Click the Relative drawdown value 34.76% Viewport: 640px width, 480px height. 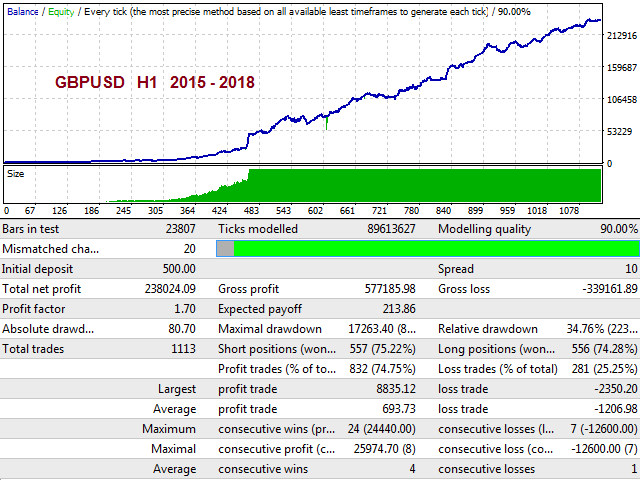[602, 329]
